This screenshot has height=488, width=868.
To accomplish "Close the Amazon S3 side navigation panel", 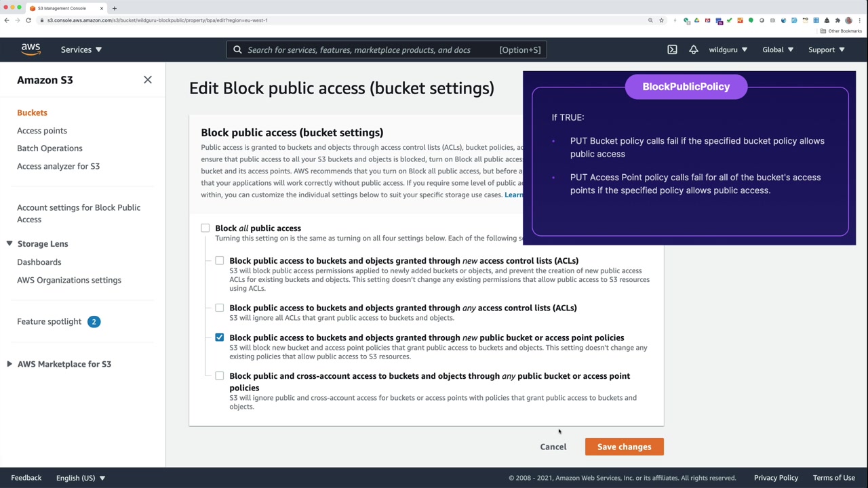I will tap(148, 80).
